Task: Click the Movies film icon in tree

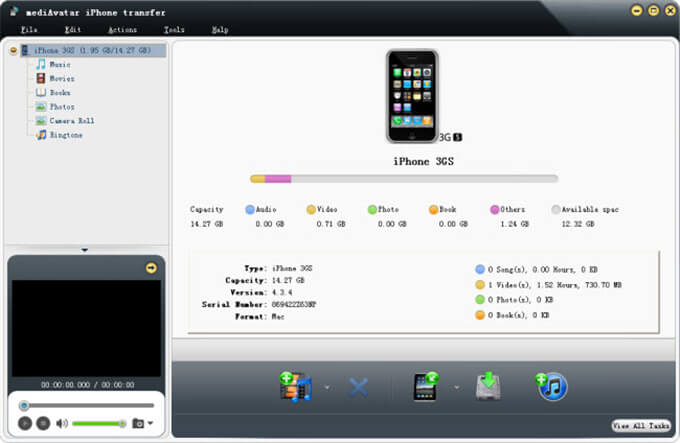Action: click(41, 78)
